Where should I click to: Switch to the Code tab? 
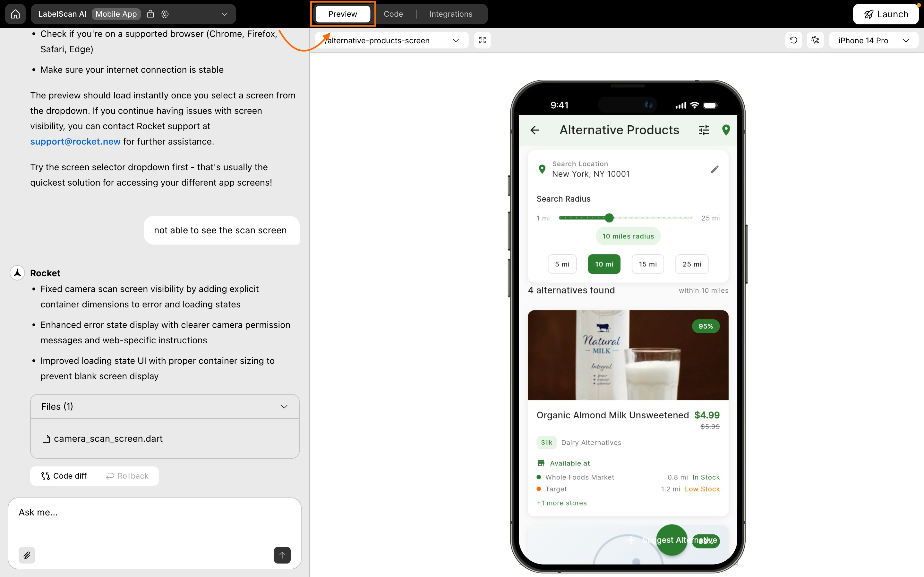[x=393, y=14]
